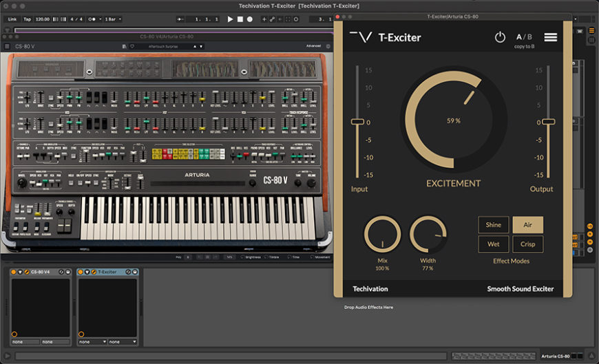Image resolution: width=599 pixels, height=364 pixels.
Task: Select the Shine effect mode
Action: (x=493, y=225)
